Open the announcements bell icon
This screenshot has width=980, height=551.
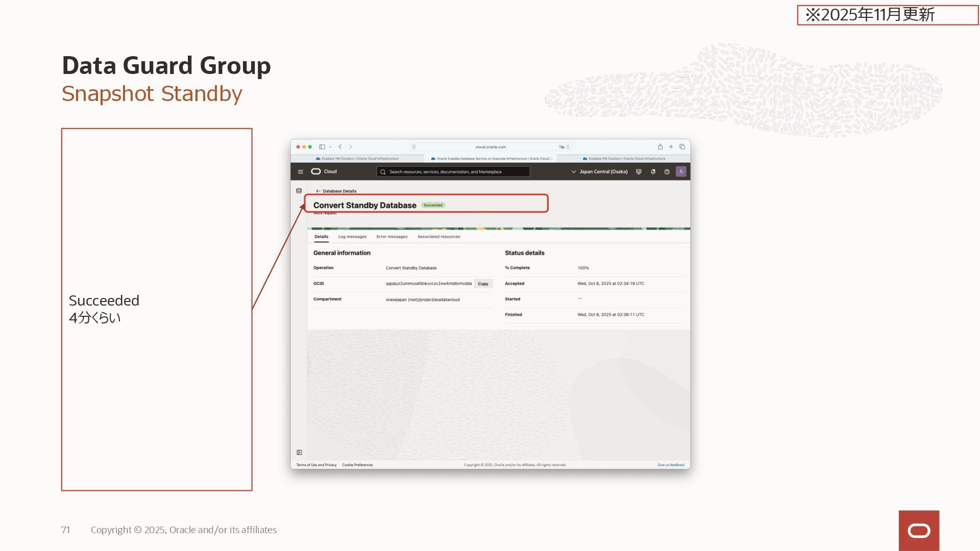tap(653, 172)
